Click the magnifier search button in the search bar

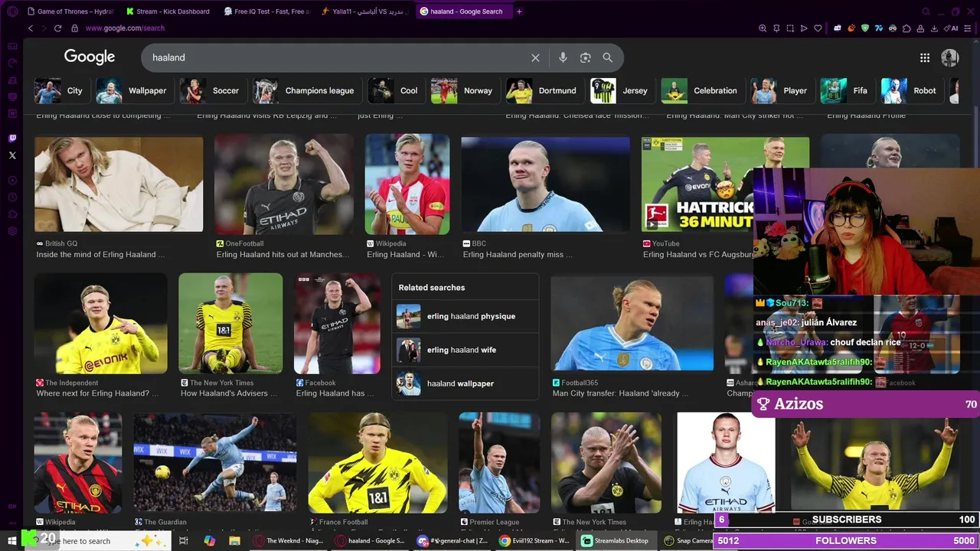607,57
